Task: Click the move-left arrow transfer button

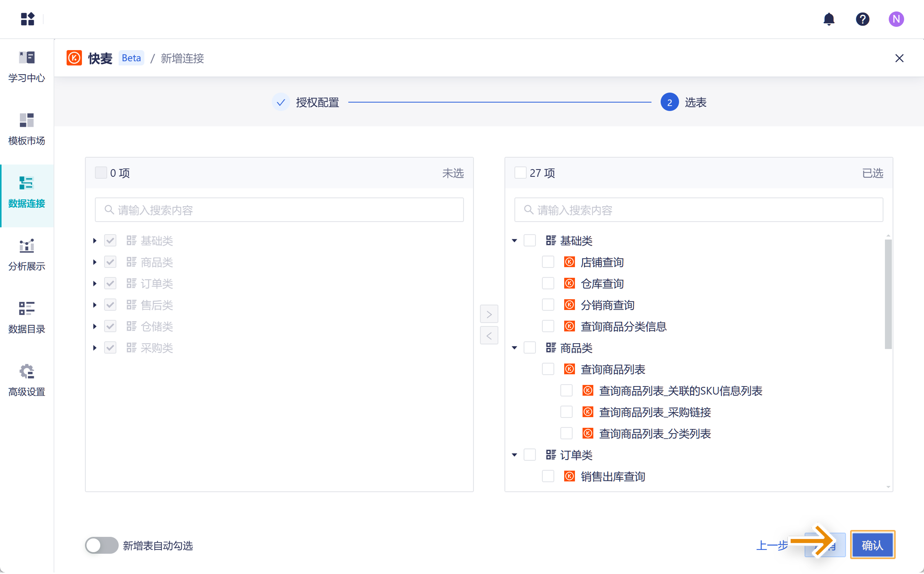Action: [x=489, y=336]
